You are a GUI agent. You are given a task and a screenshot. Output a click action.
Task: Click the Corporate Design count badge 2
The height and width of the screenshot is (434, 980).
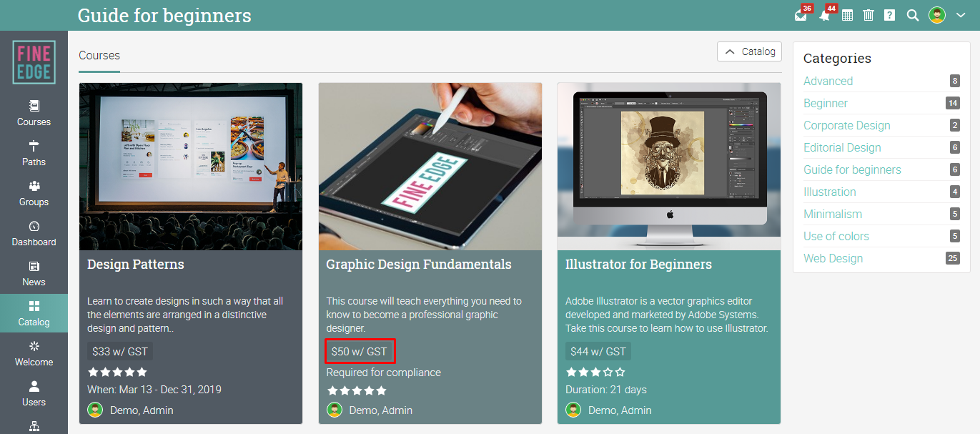point(954,125)
